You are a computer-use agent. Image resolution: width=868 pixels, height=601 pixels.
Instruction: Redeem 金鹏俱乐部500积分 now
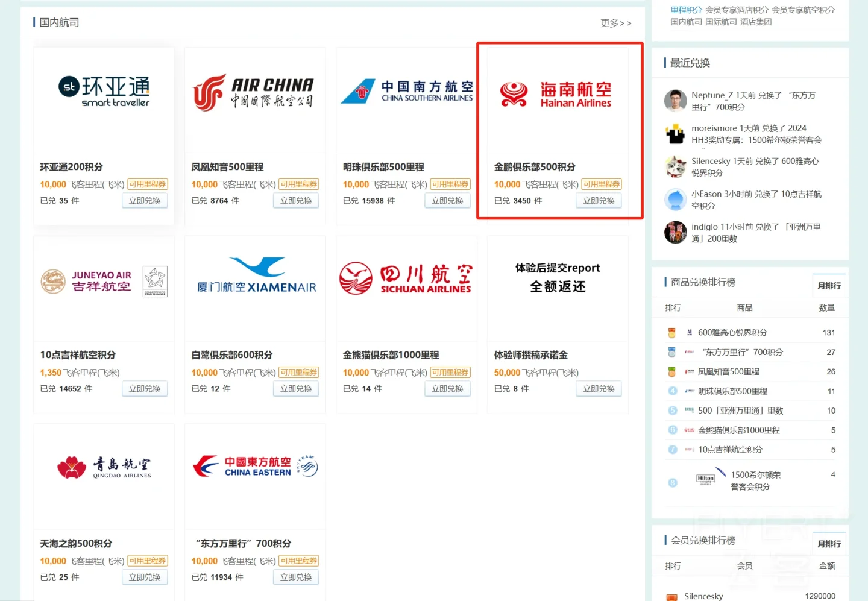(599, 201)
